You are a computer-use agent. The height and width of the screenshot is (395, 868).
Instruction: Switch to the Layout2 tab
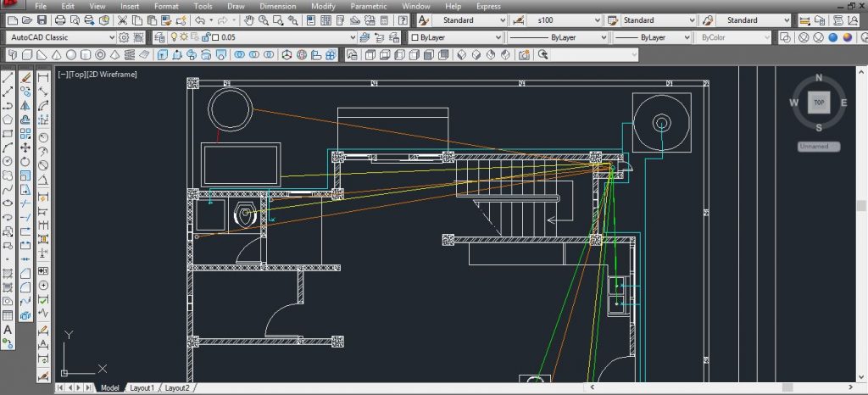coord(177,388)
